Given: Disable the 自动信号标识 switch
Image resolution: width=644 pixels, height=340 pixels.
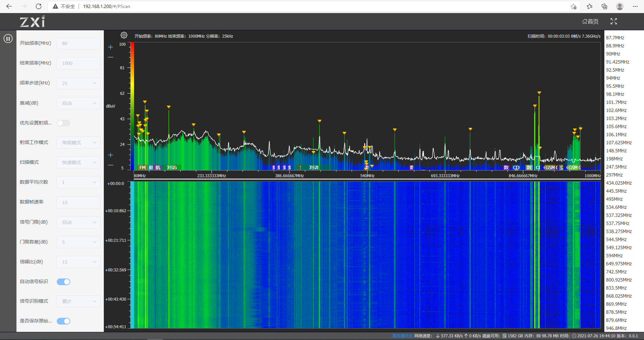Looking at the screenshot, I should coord(63,282).
